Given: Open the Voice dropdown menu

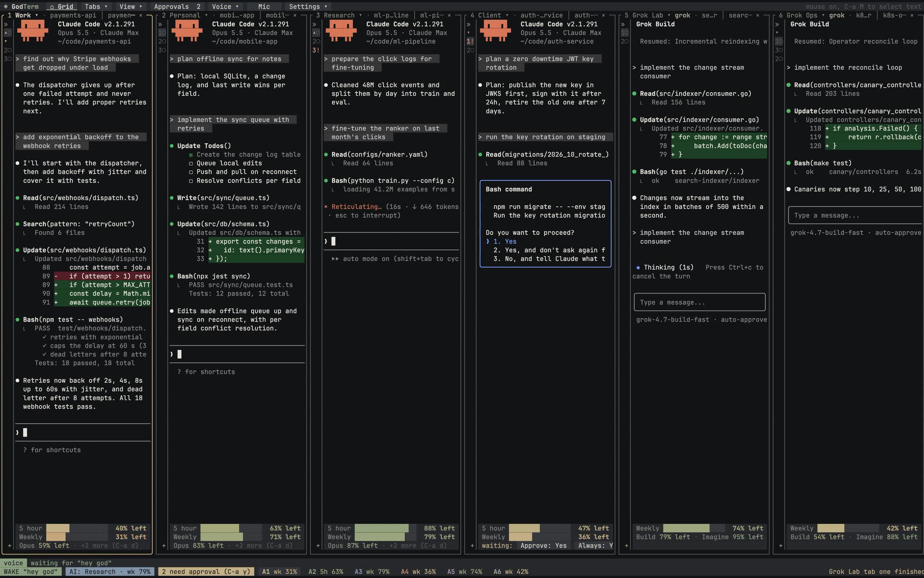Looking at the screenshot, I should [x=225, y=6].
